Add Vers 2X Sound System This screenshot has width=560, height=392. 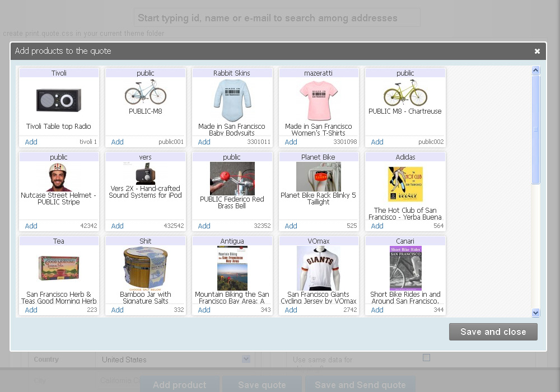117,226
